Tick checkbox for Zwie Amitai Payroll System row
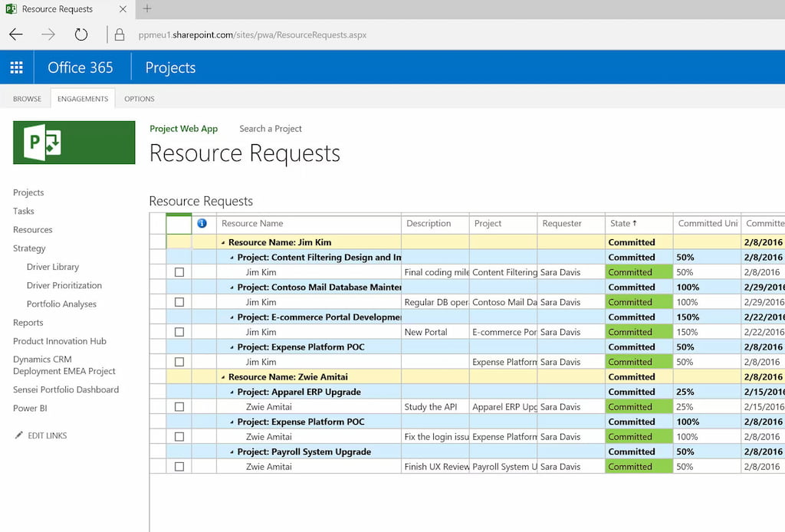Viewport: 785px width, 532px height. click(179, 466)
